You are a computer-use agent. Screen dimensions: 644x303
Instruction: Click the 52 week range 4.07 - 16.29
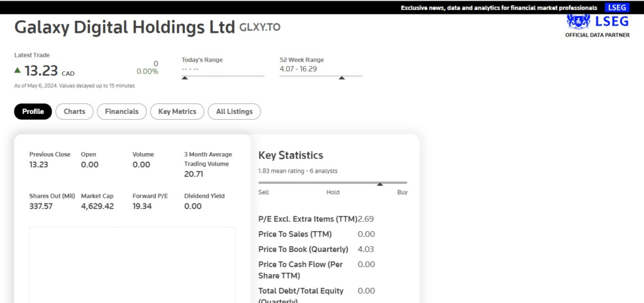point(298,69)
